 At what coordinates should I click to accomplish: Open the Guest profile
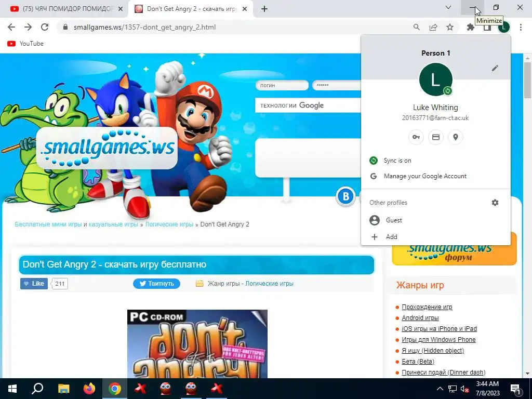(436, 220)
